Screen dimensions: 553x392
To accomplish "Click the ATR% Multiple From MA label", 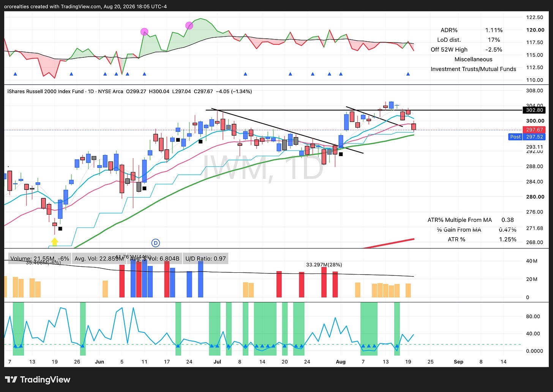I will point(460,220).
